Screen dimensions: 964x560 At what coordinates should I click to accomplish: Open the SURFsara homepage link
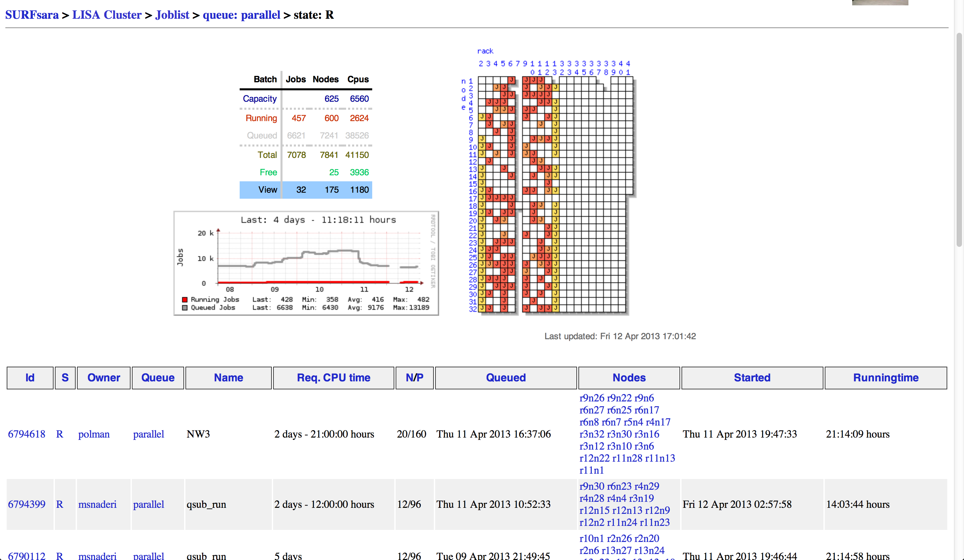click(32, 15)
